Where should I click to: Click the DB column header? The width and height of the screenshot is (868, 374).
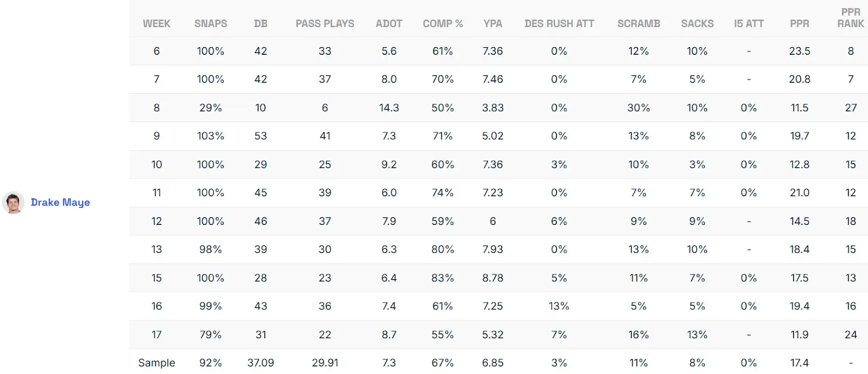click(260, 24)
